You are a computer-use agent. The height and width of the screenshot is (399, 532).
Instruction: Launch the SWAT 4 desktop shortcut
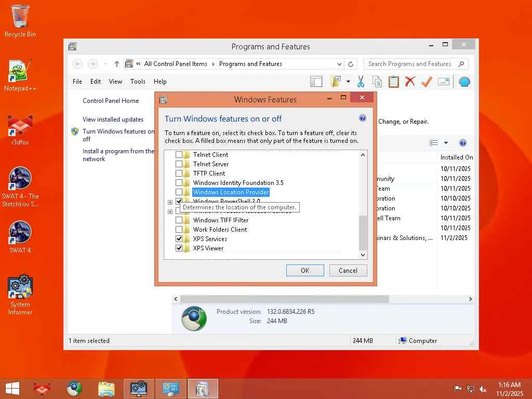pyautogui.click(x=20, y=237)
